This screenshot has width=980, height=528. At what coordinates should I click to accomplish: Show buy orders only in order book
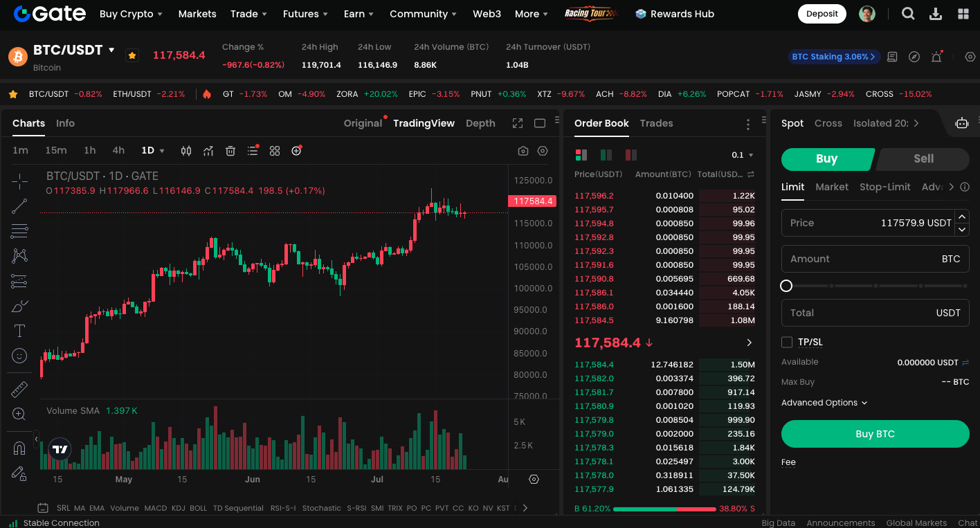point(606,155)
